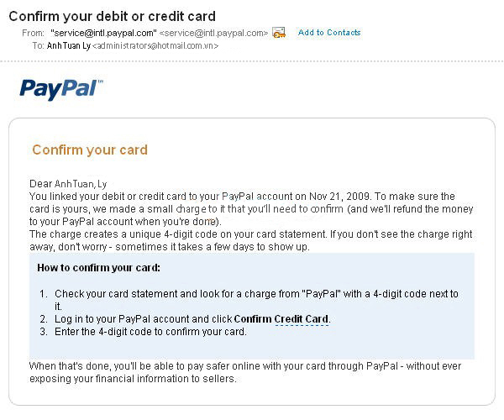Click the To: label
Screen dimensions: 504x420
pos(39,45)
